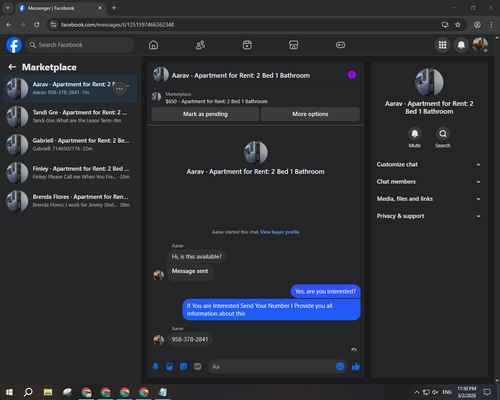Screen dimensions: 500x400
Task: Switch to the Marketplace tab icon
Action: point(294,45)
